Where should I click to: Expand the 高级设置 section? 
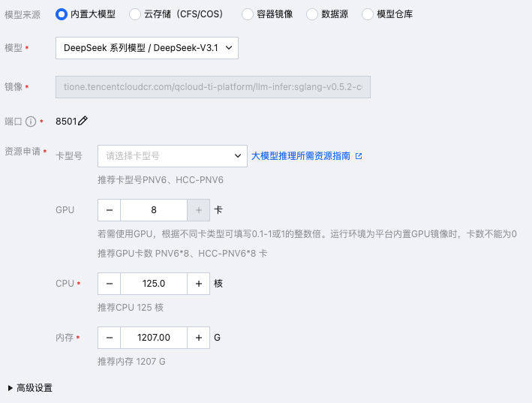coord(30,388)
